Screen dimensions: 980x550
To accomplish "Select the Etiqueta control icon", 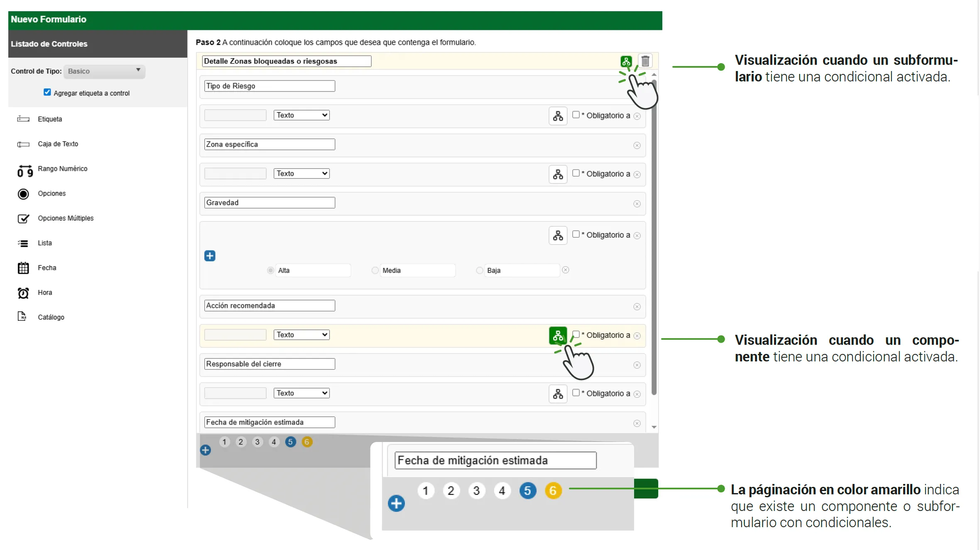I will 23,119.
